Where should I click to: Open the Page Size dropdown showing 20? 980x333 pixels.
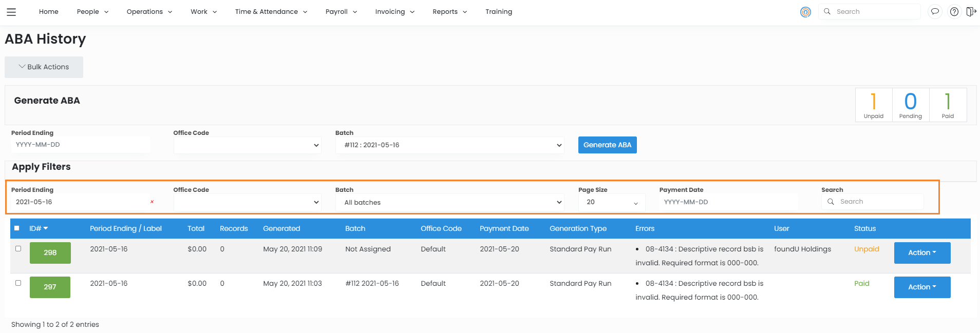click(x=612, y=202)
